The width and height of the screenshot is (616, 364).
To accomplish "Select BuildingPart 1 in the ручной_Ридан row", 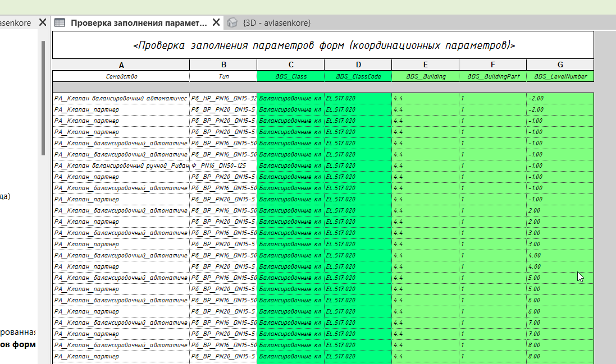I will [492, 166].
